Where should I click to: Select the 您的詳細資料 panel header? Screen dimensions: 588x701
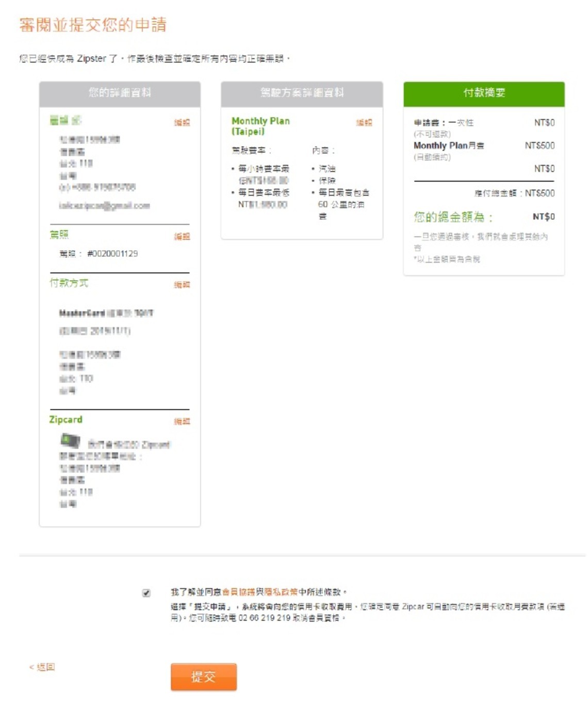point(120,94)
